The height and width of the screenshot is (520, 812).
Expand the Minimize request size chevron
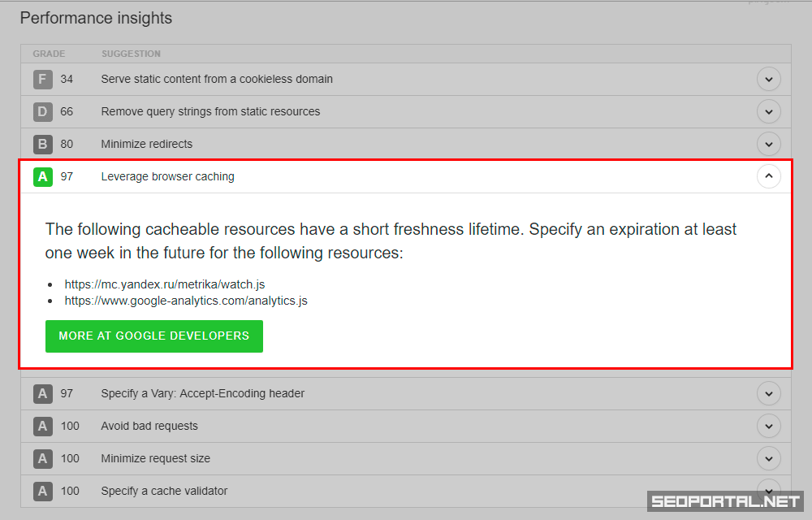point(768,458)
